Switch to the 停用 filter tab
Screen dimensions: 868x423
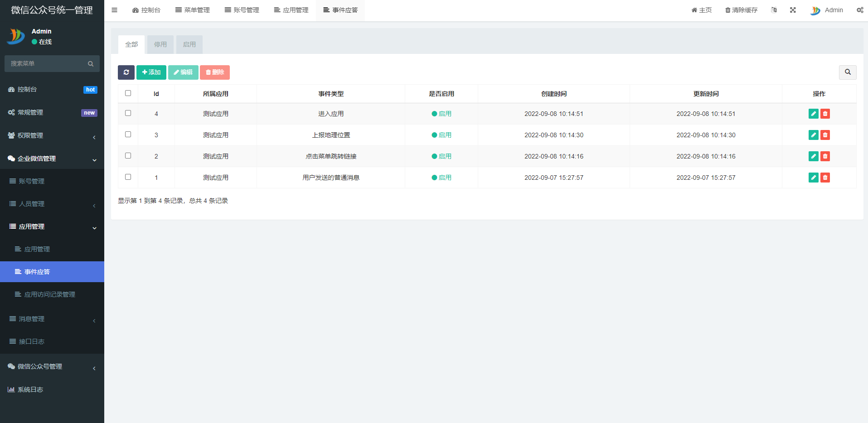(x=160, y=44)
